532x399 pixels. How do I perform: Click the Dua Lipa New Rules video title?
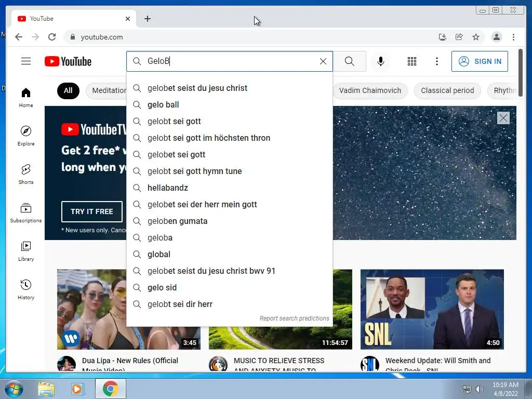click(x=130, y=364)
